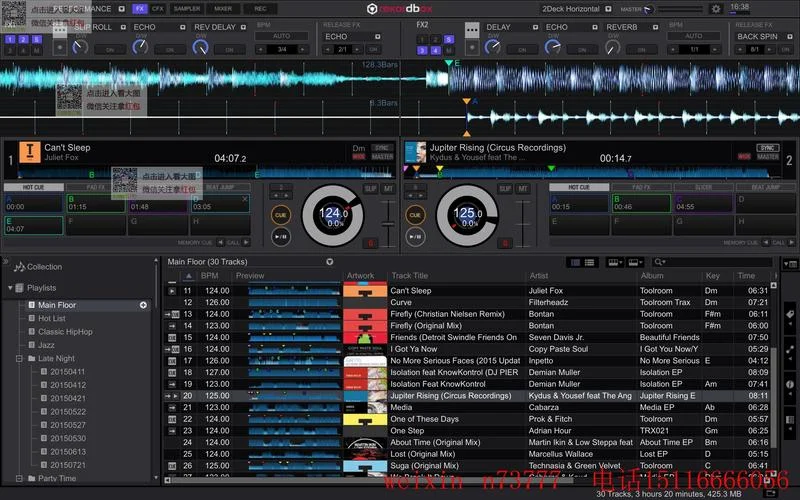Add playlist via Main Floor plus icon
Viewport: 800px width, 500px height.
(x=143, y=305)
